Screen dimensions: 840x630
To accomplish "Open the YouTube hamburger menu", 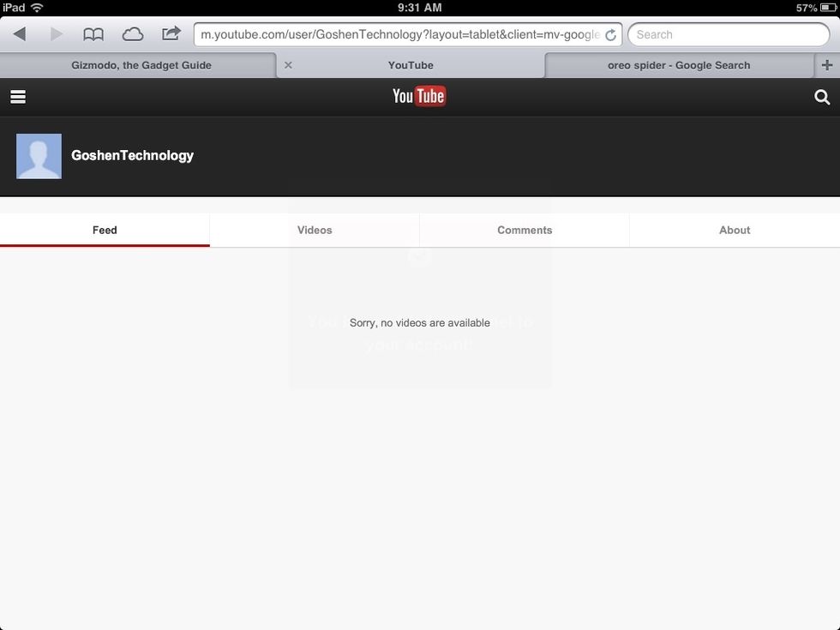I will [18, 97].
